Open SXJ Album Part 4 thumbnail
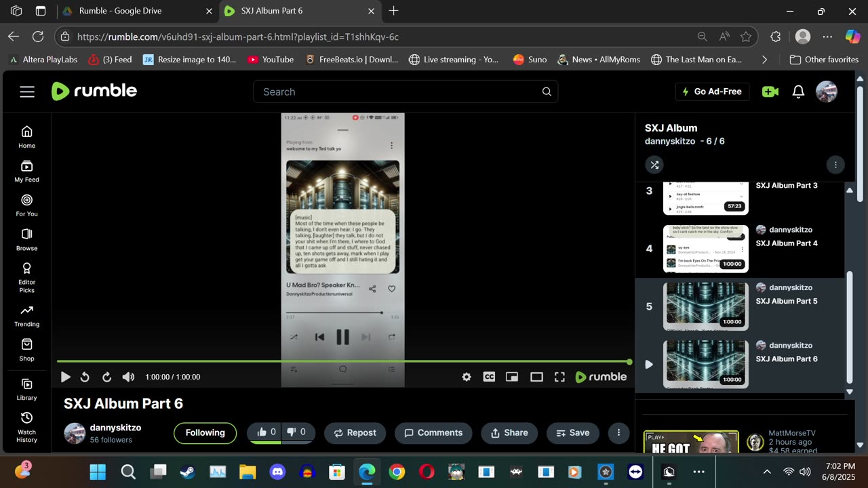 point(705,249)
